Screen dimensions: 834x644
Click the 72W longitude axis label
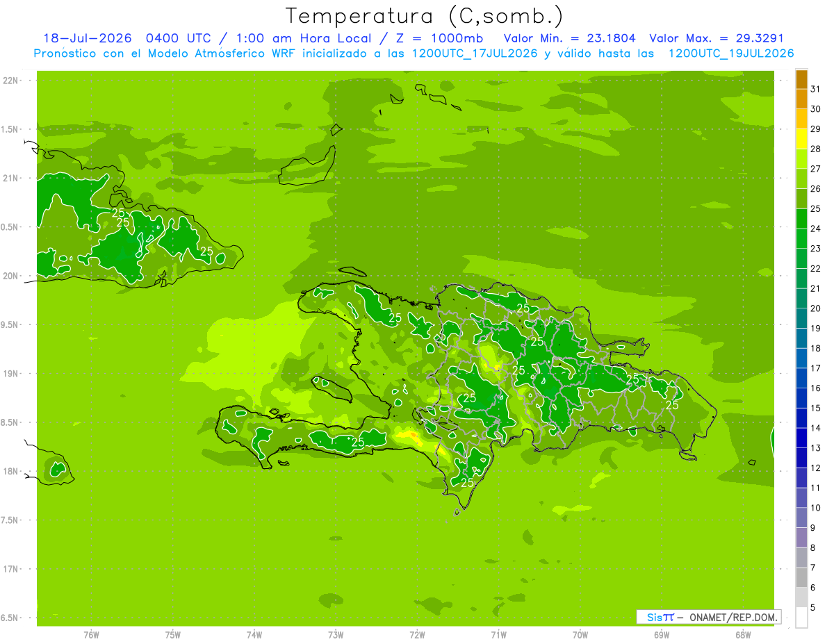click(x=417, y=634)
